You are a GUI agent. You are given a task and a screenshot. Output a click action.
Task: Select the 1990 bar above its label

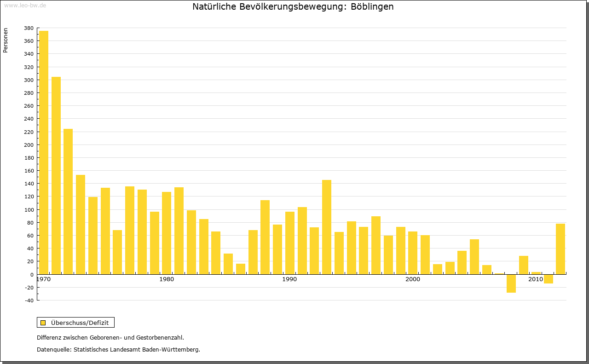[290, 243]
